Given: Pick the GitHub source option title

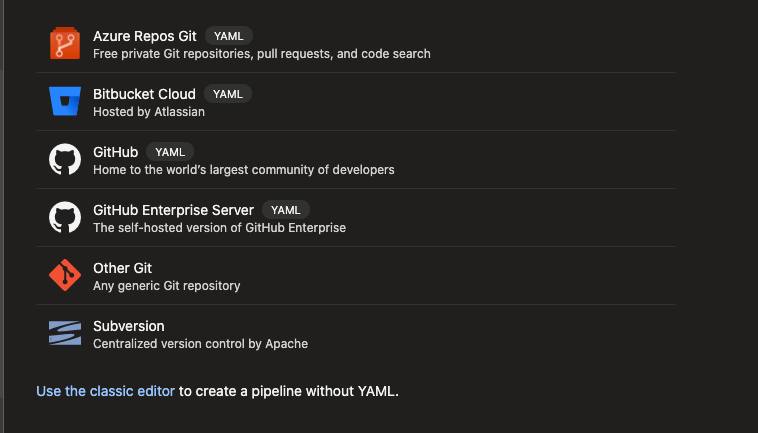Looking at the screenshot, I should (x=116, y=152).
